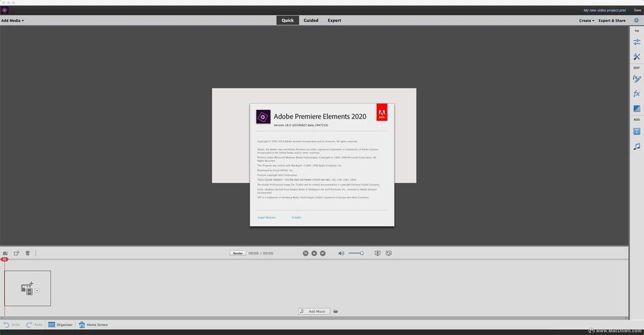
Task: Go to next frame in playback controls
Action: tap(323, 253)
